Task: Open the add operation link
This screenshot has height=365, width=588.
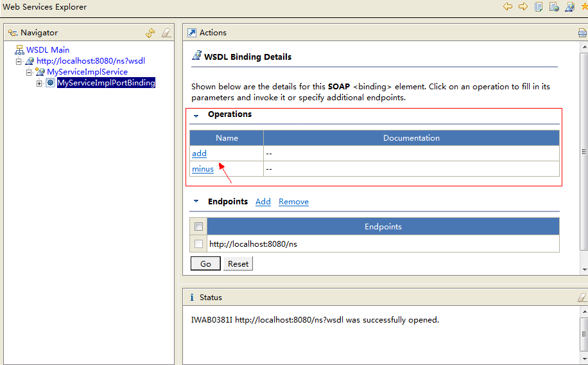Action: (x=199, y=153)
